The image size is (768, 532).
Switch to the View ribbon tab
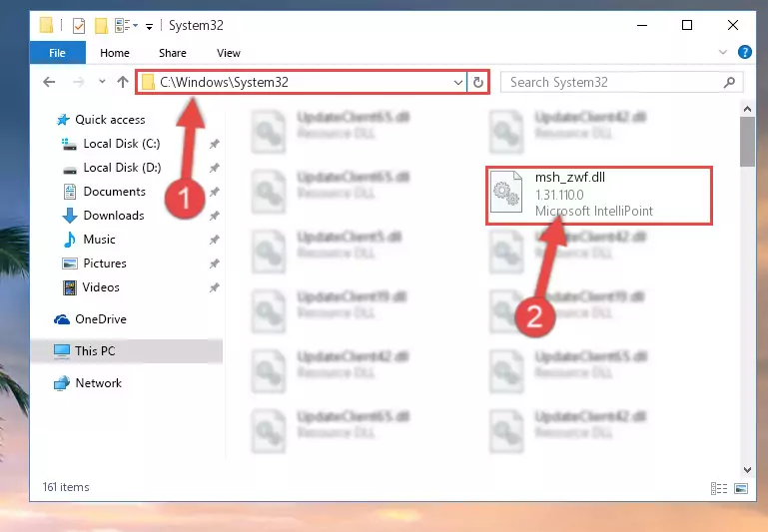click(x=229, y=53)
